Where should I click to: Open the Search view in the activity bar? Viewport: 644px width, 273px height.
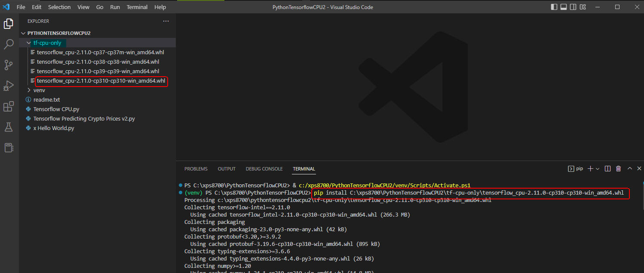tap(9, 44)
